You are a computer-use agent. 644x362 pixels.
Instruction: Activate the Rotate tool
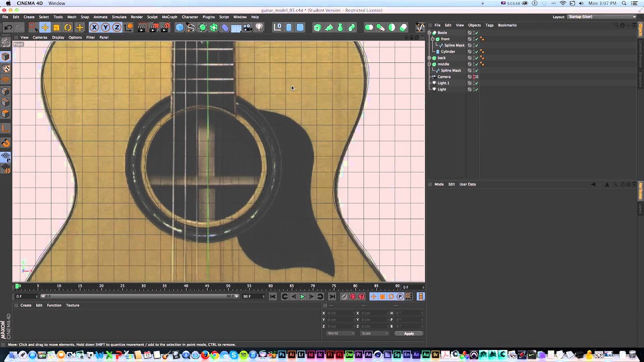68,28
